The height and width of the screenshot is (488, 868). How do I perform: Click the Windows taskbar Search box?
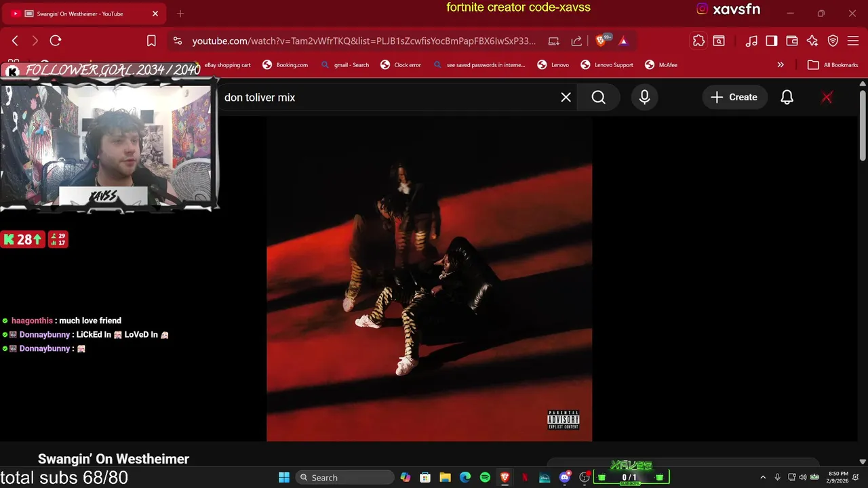(345, 478)
